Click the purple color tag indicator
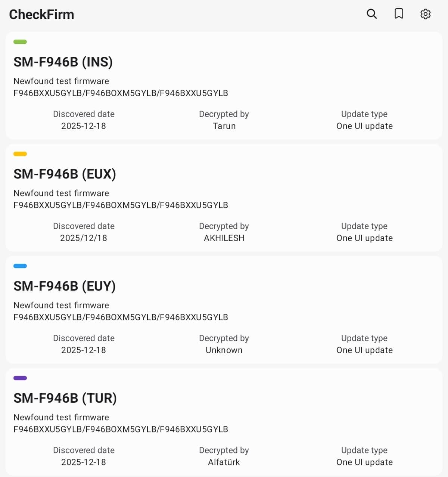This screenshot has width=448, height=477. click(20, 378)
